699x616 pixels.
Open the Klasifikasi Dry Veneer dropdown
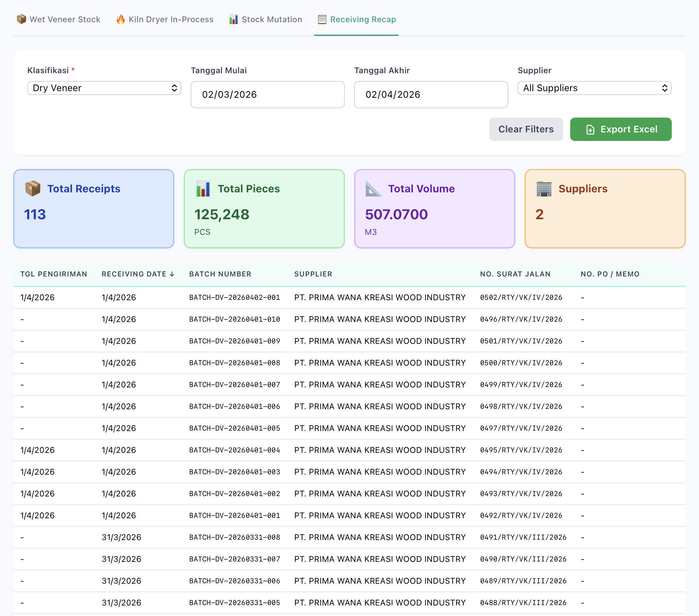104,88
